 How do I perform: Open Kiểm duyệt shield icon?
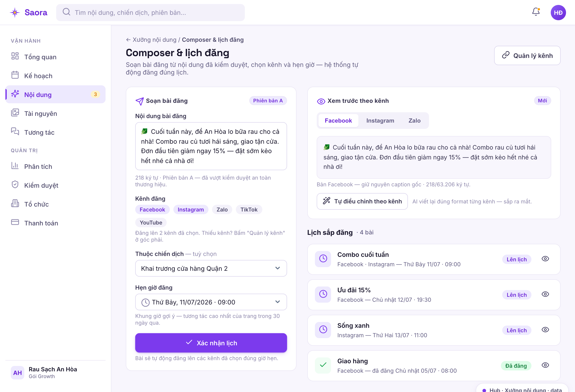tap(15, 185)
